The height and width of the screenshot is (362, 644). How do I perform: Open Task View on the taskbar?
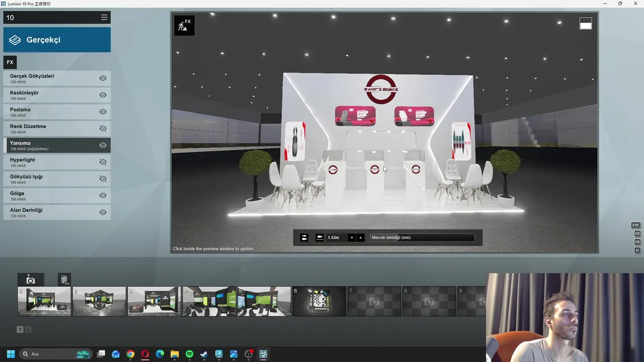point(101,354)
